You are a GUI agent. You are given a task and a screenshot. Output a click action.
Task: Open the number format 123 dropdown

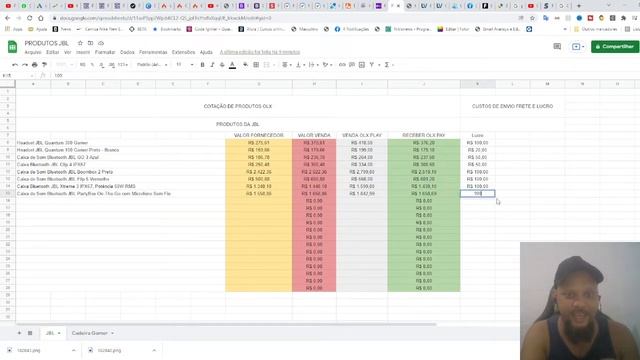[123, 65]
